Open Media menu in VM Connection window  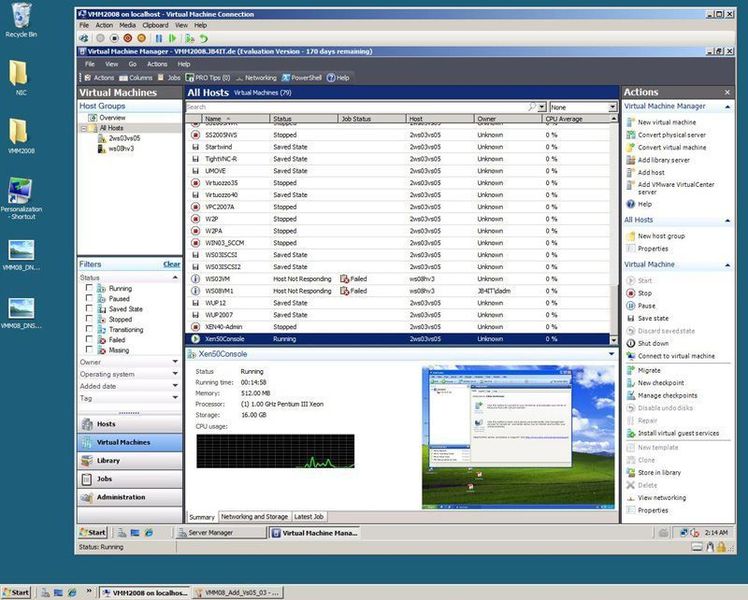127,25
